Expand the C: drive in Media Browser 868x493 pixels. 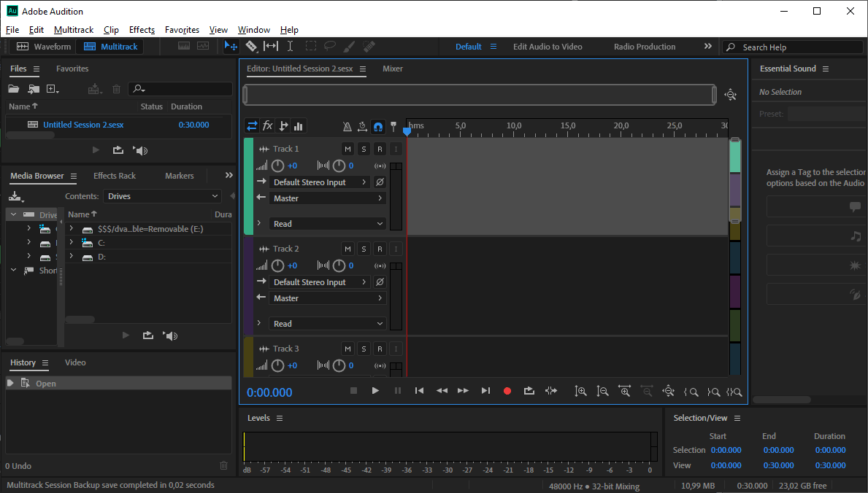pyautogui.click(x=72, y=242)
